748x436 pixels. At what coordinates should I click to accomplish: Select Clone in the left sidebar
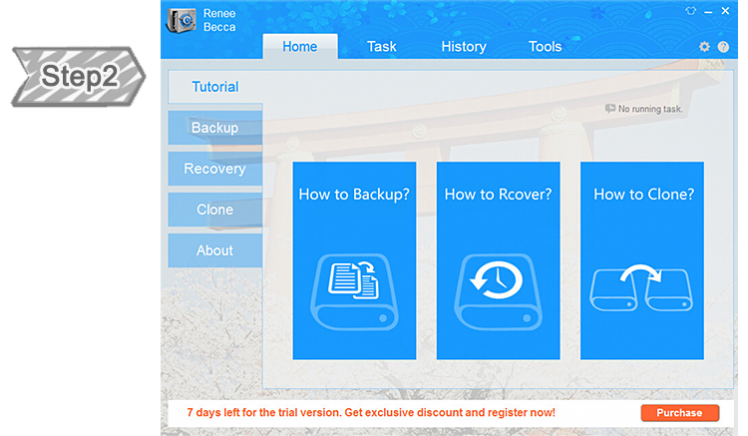[215, 210]
